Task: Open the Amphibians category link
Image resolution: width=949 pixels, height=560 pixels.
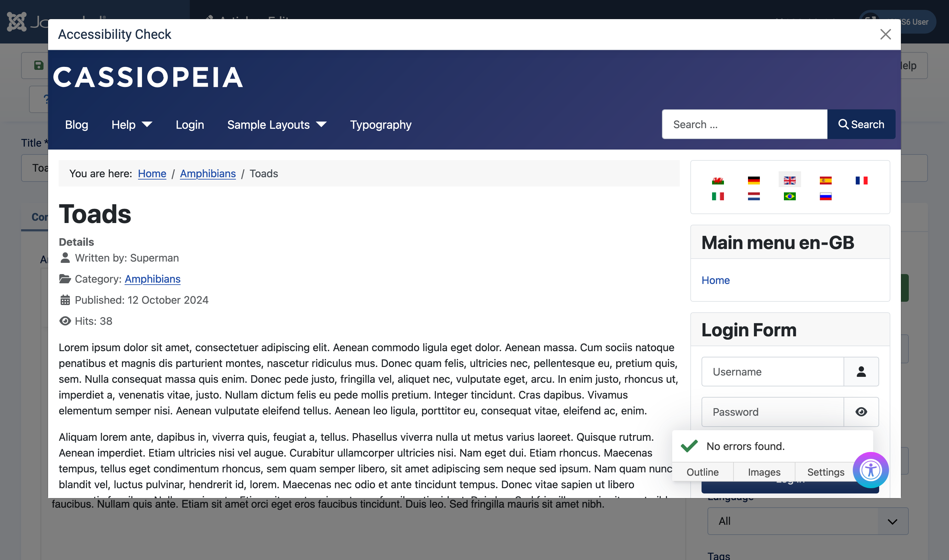Action: 153,279
